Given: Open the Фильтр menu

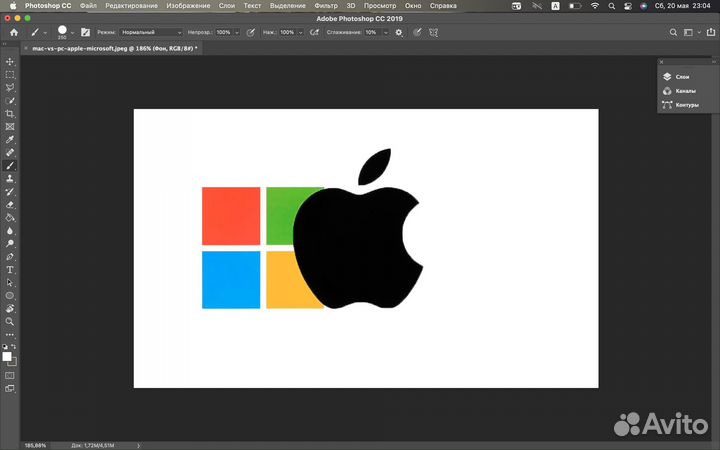Looking at the screenshot, I should [x=326, y=6].
